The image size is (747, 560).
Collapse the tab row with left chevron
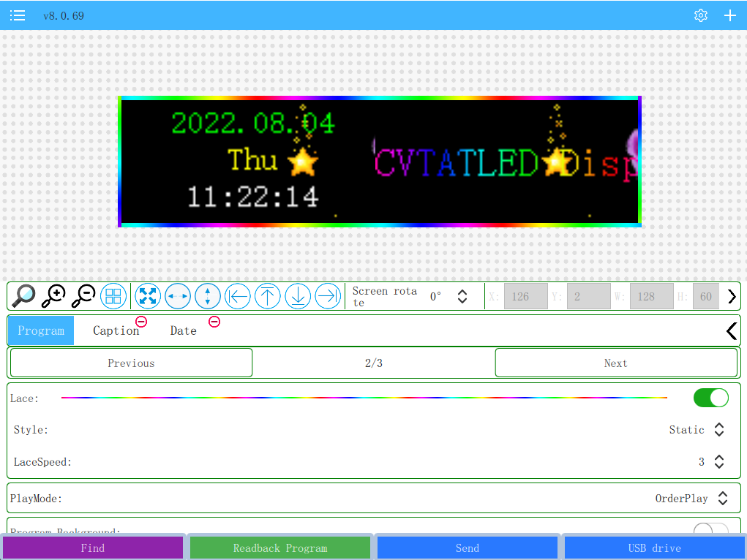[732, 330]
